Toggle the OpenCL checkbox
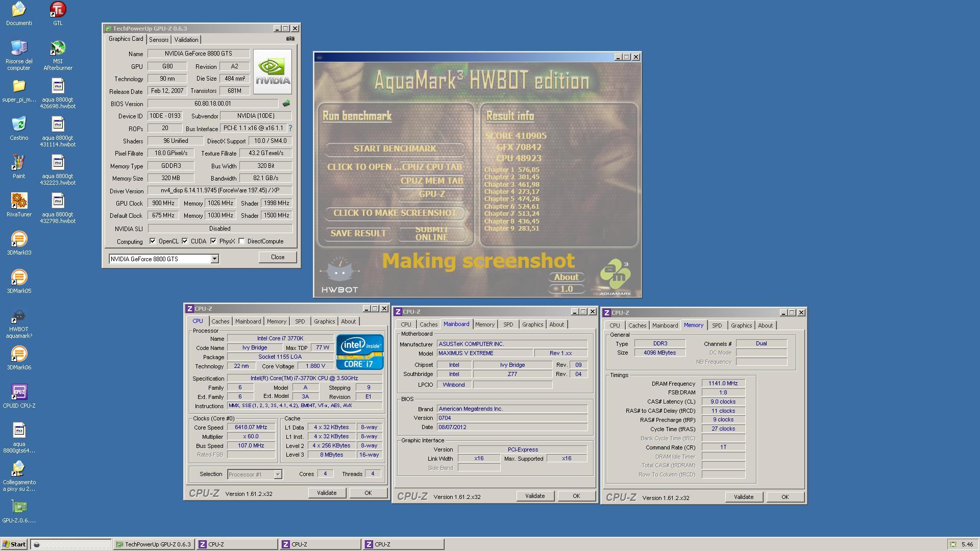 click(x=153, y=241)
